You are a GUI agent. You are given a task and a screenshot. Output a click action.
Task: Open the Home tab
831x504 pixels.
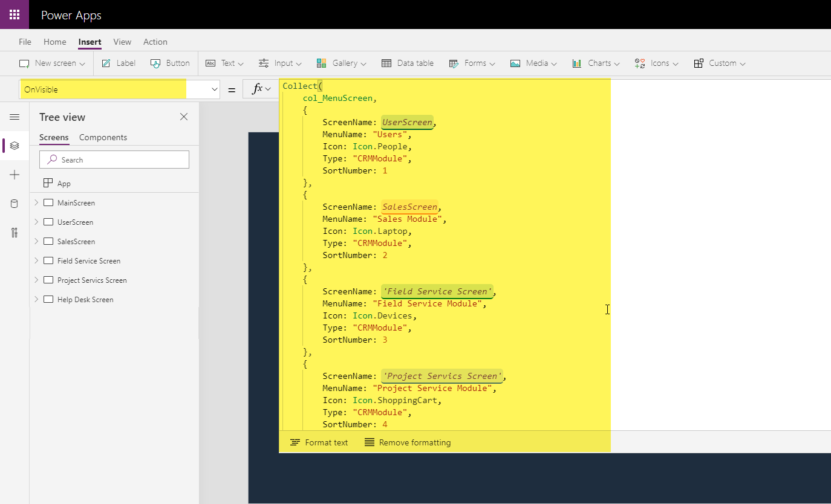(54, 42)
